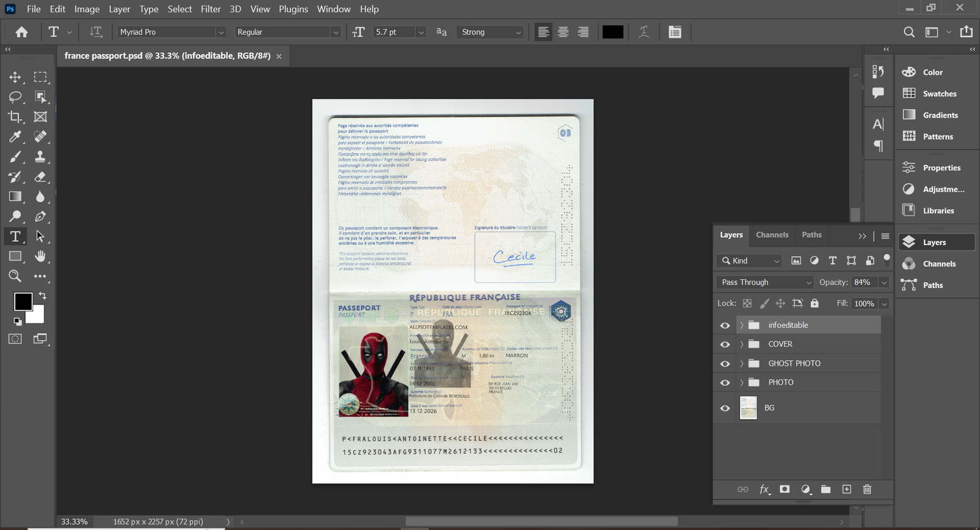
Task: Open the Filter menu
Action: (211, 9)
